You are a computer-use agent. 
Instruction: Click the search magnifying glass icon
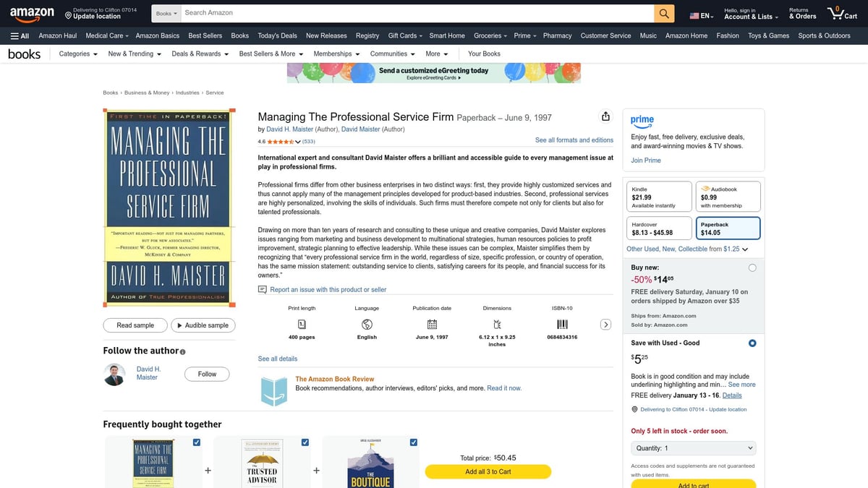pos(663,12)
